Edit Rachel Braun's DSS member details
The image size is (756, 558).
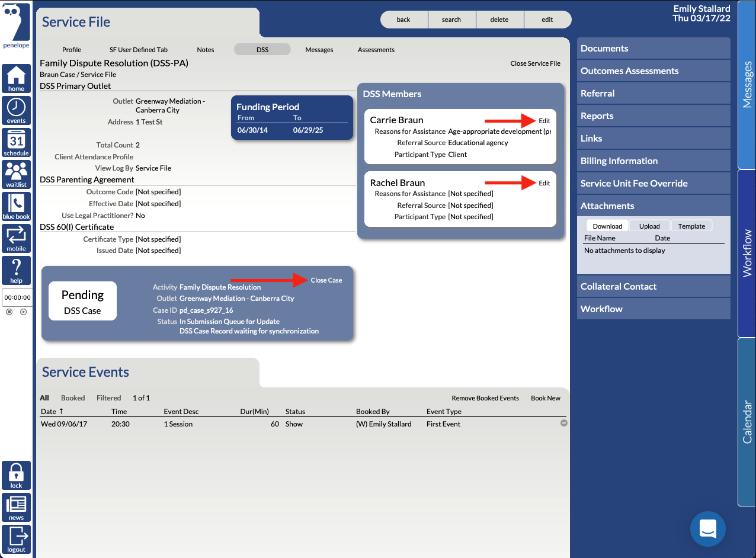[544, 183]
